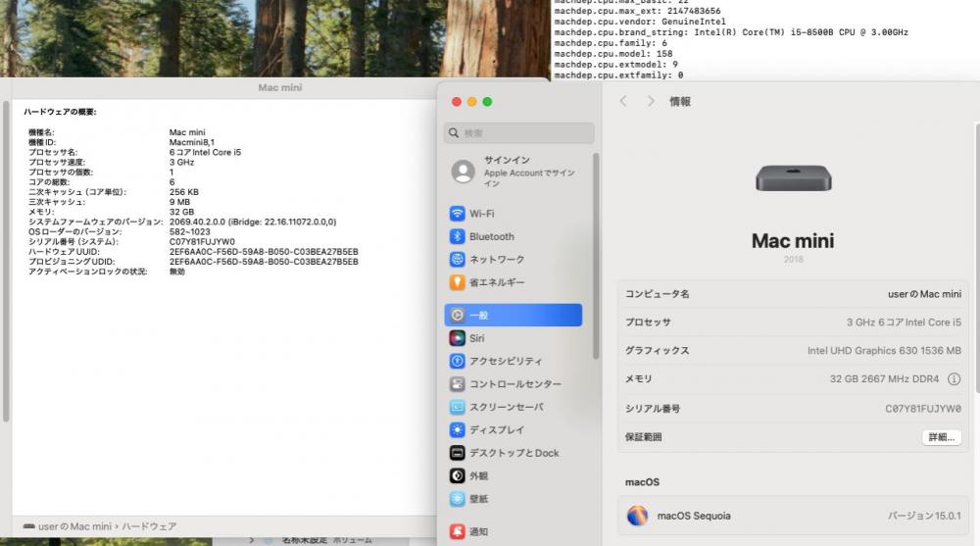
Task: Open 壁紙 wallpaper icon
Action: click(457, 499)
